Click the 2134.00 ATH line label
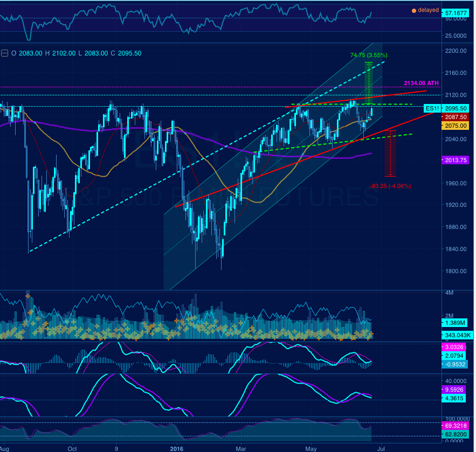Viewport: 476px width, 452px height. (x=421, y=83)
